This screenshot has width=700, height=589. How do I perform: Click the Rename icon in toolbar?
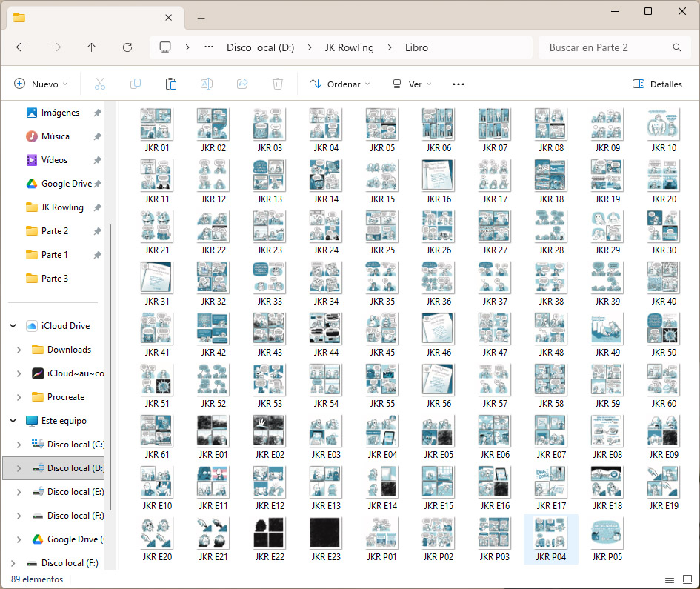tap(207, 84)
